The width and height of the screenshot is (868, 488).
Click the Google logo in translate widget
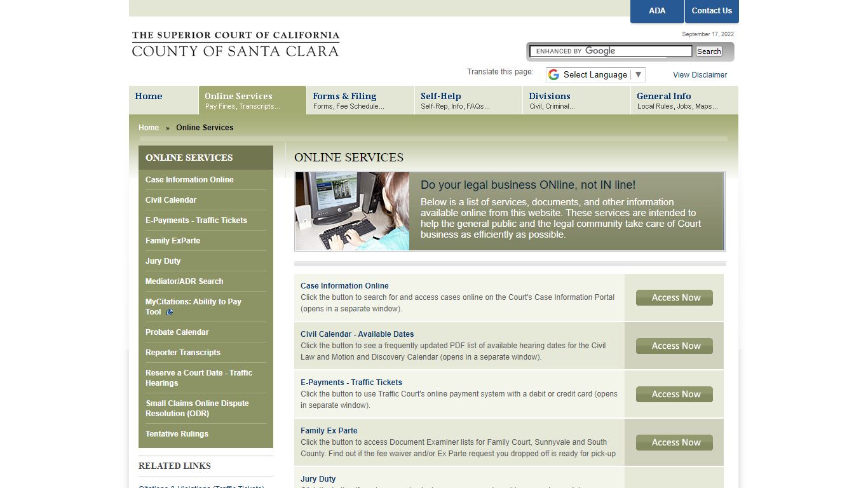pyautogui.click(x=553, y=75)
